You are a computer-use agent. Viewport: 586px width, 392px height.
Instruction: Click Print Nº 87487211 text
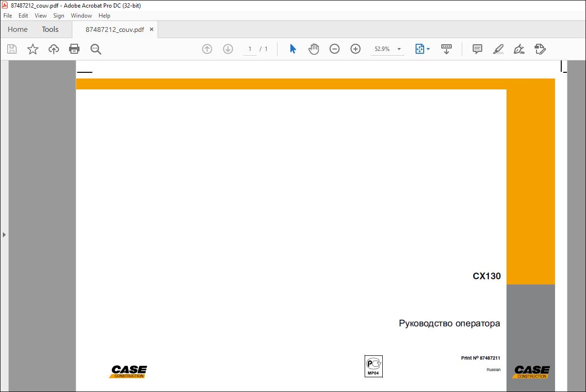480,358
